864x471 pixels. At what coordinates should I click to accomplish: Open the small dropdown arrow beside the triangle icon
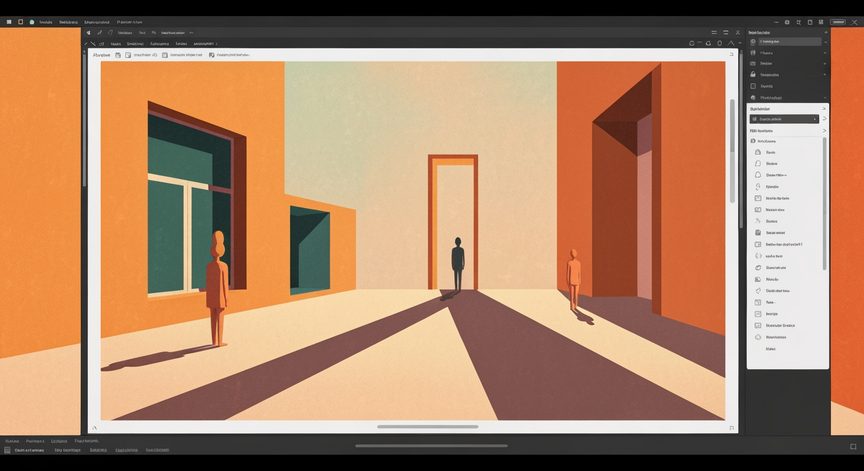[x=742, y=43]
